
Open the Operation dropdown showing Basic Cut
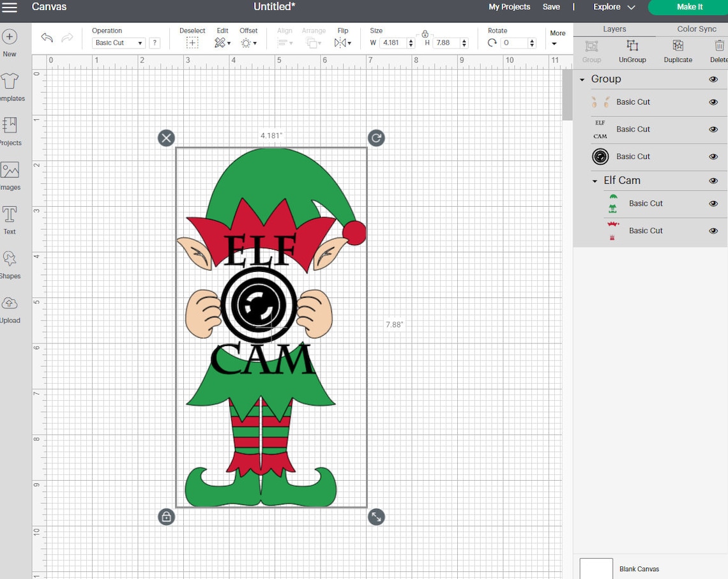pos(118,42)
